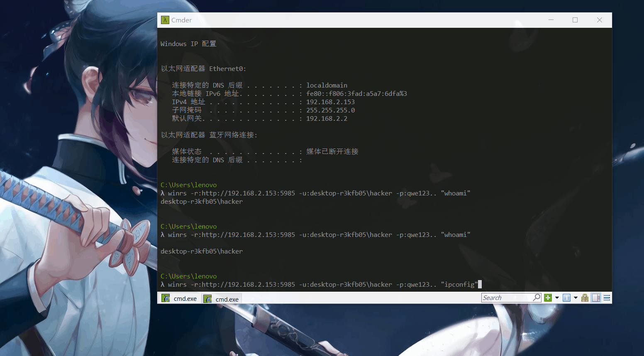Click the winrs ipconfig command line
Screen dimensions: 644x356
coord(319,285)
